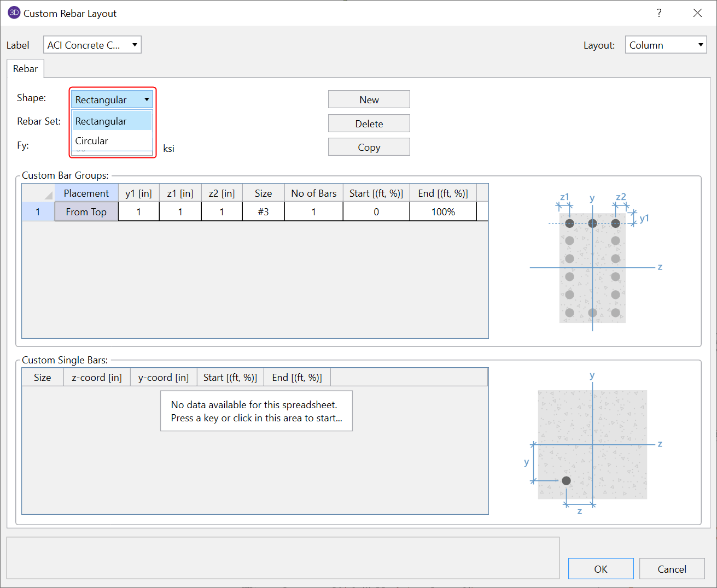Click the End 100% cell
Image resolution: width=717 pixels, height=588 pixels.
(443, 212)
